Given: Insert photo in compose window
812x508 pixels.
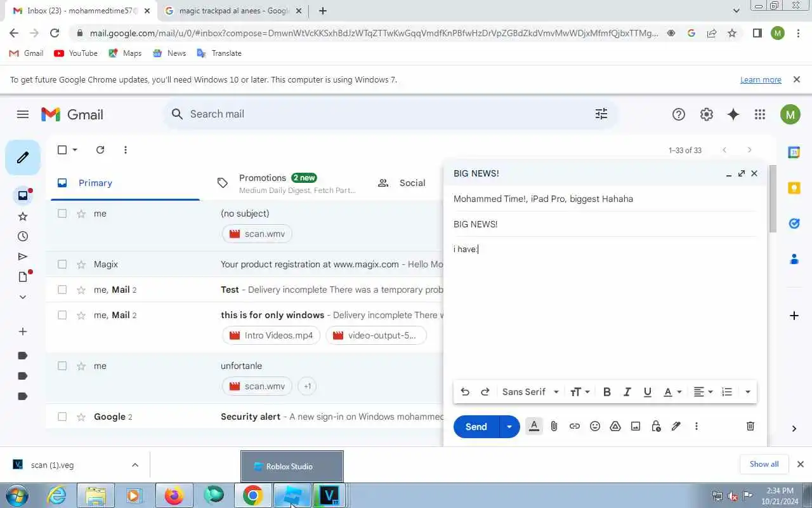Looking at the screenshot, I should coord(636,426).
